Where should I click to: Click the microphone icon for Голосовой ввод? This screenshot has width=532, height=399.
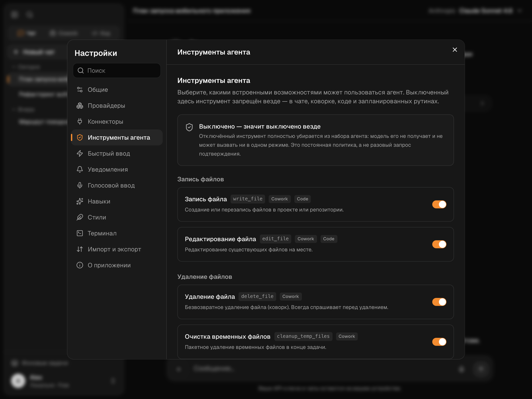80,185
